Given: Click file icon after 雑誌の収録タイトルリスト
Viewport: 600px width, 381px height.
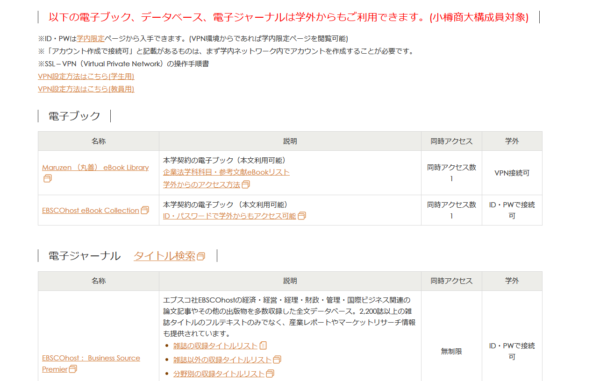Looking at the screenshot, I should [x=263, y=346].
